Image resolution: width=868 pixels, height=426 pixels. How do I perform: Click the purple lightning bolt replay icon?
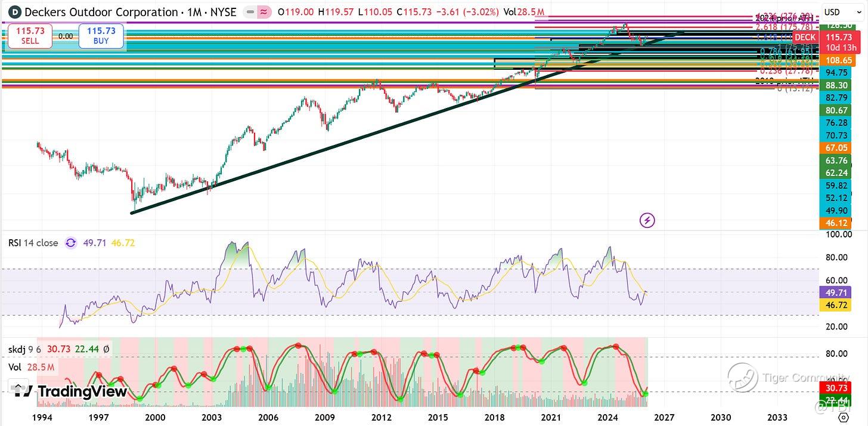pos(647,221)
